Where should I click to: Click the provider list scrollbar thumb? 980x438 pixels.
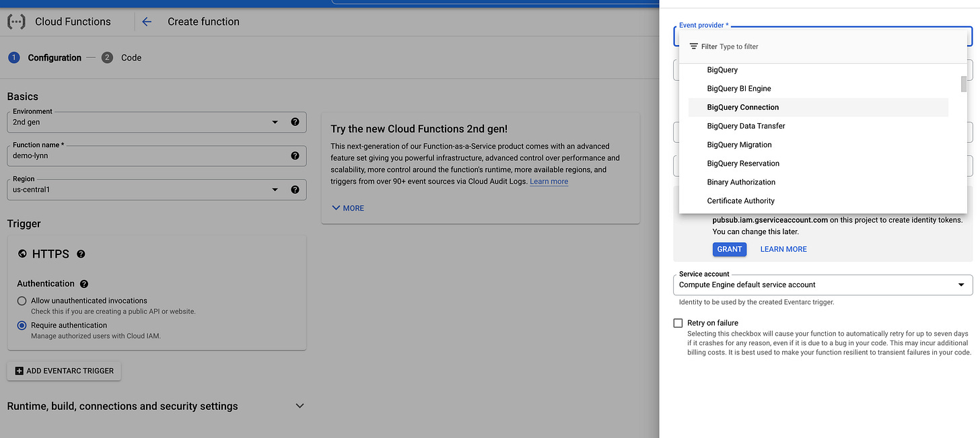pos(964,84)
